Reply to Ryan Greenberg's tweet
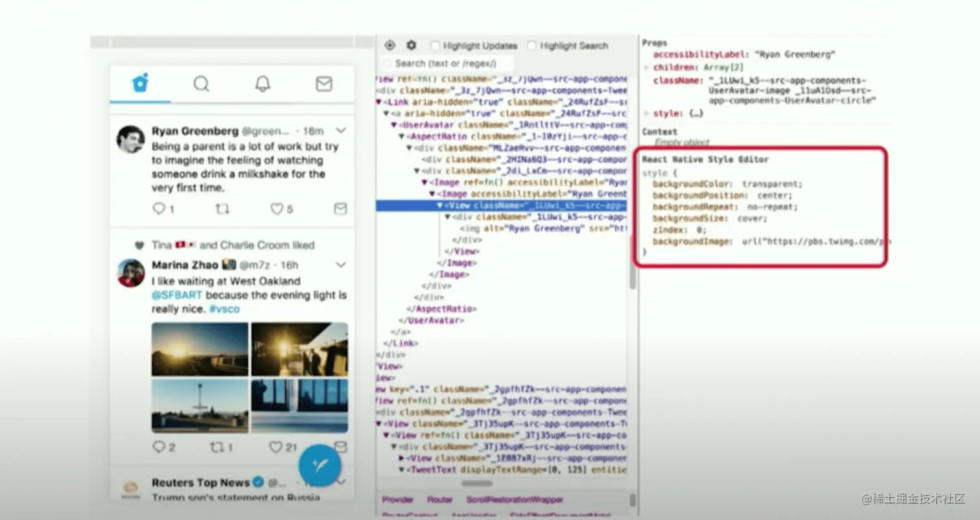 (x=158, y=209)
